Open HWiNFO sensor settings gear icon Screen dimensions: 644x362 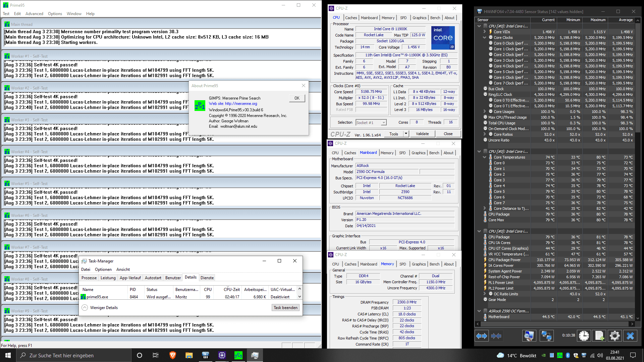pos(615,336)
